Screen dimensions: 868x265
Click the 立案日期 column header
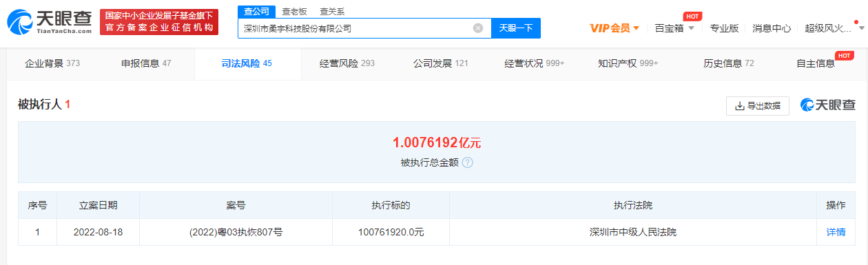pyautogui.click(x=98, y=205)
